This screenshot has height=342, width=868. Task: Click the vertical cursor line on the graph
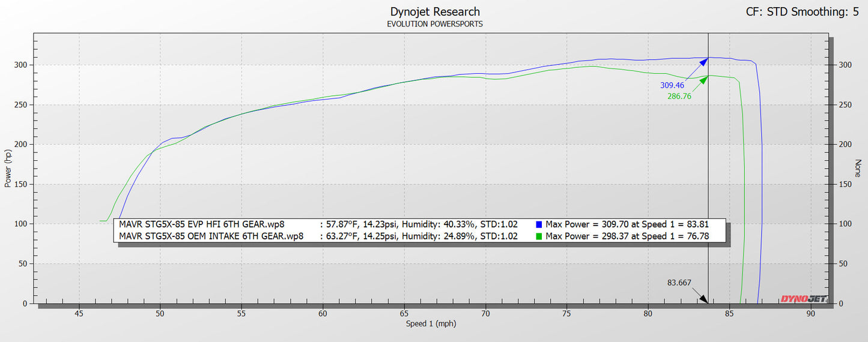(708, 180)
